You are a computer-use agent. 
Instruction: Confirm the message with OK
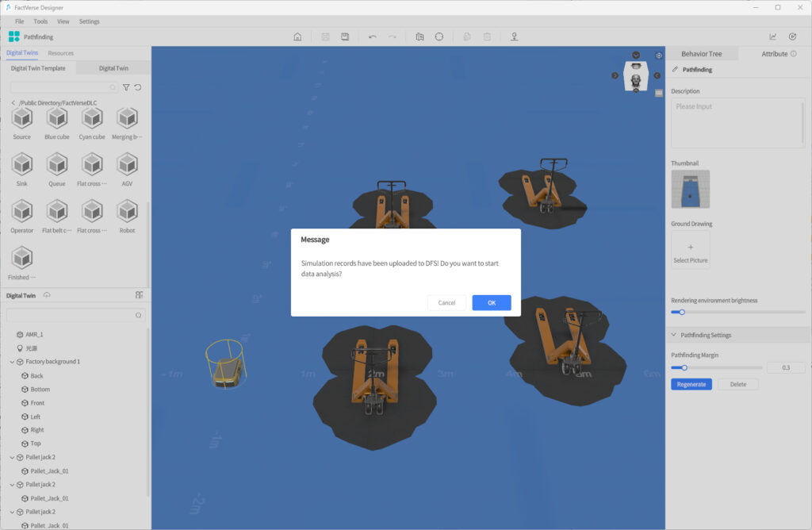pos(492,302)
